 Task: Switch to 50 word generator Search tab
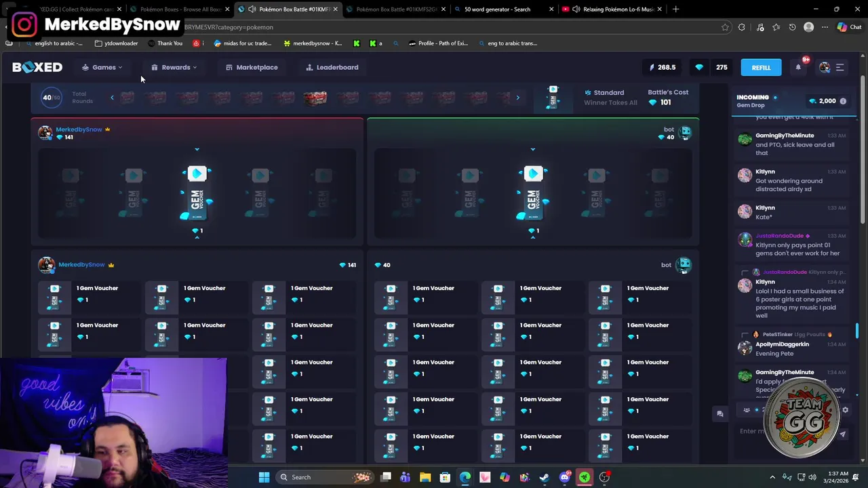[x=503, y=9]
